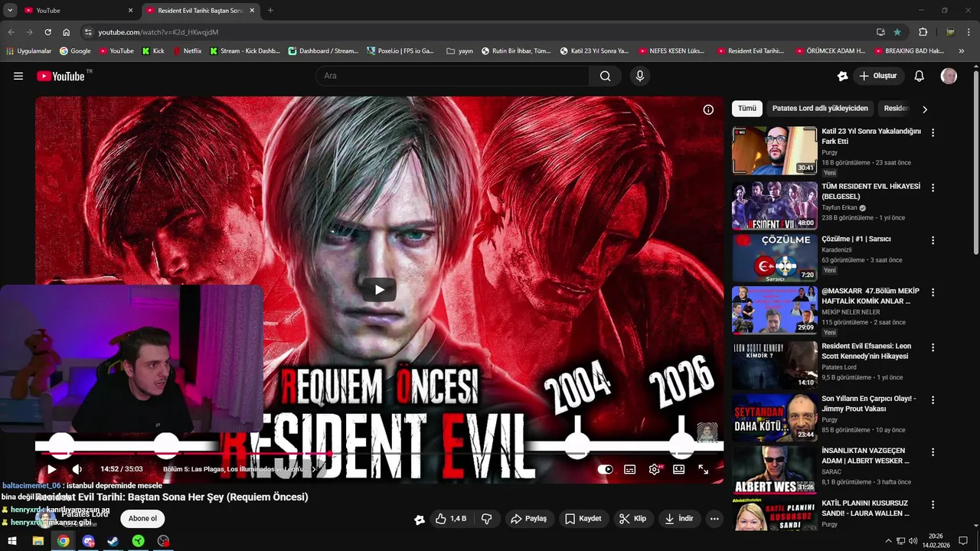
Task: Open a new browser tab
Action: pyautogui.click(x=270, y=10)
